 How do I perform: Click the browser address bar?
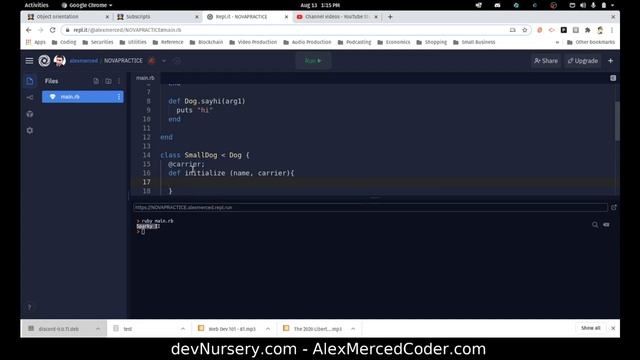[x=286, y=30]
